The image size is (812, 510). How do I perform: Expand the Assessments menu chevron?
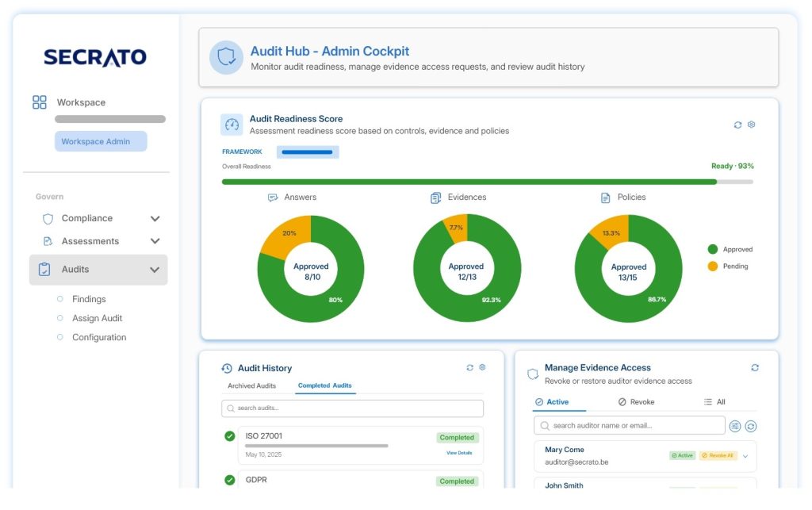(155, 241)
